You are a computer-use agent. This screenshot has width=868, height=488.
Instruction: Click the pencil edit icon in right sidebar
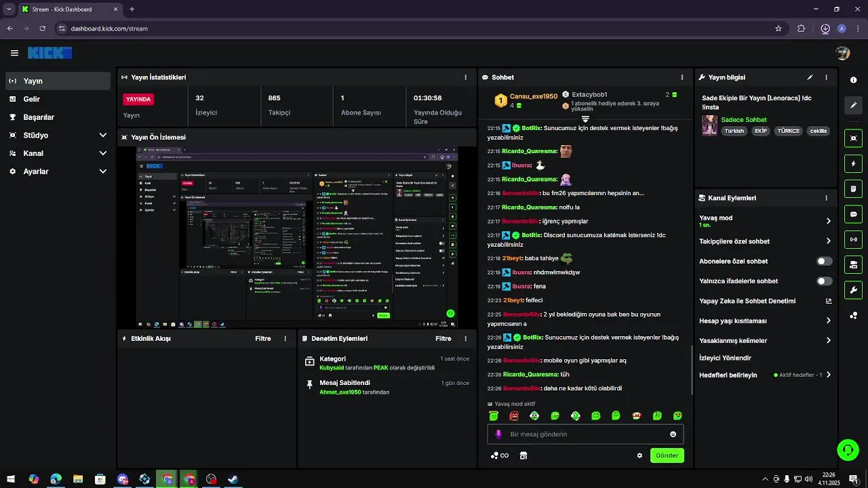[x=853, y=105]
